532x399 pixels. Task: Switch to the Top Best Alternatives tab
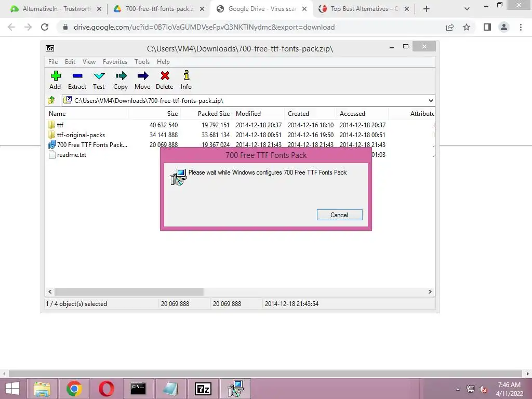[363, 9]
